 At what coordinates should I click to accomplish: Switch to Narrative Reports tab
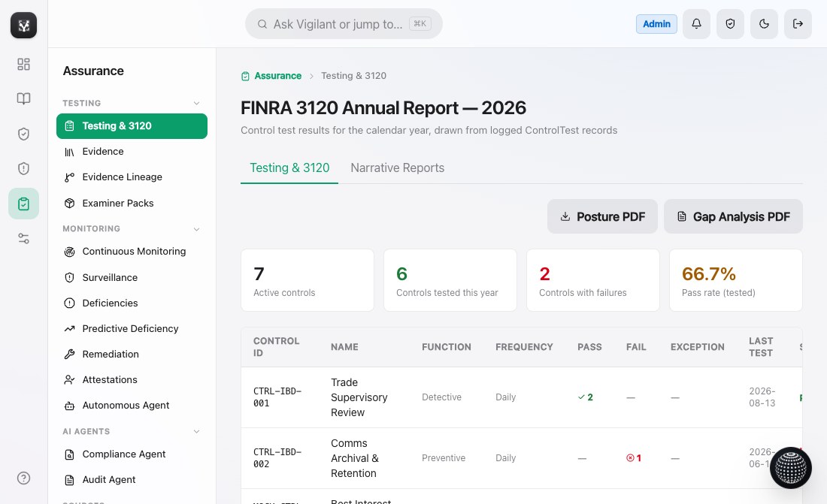397,168
